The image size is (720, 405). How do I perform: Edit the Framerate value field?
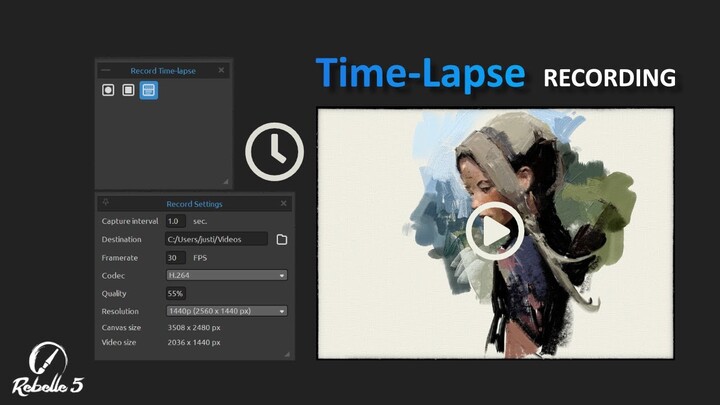[x=175, y=258]
